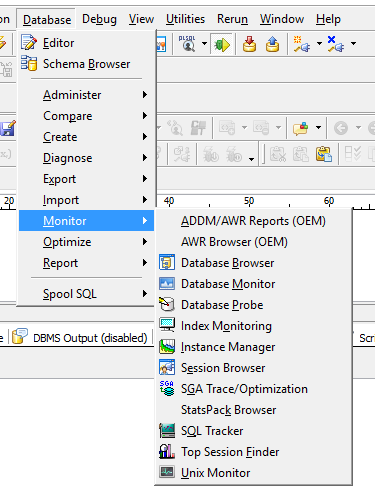Click ruler mark 40
Image resolution: width=375 pixels, height=494 pixels.
[169, 201]
